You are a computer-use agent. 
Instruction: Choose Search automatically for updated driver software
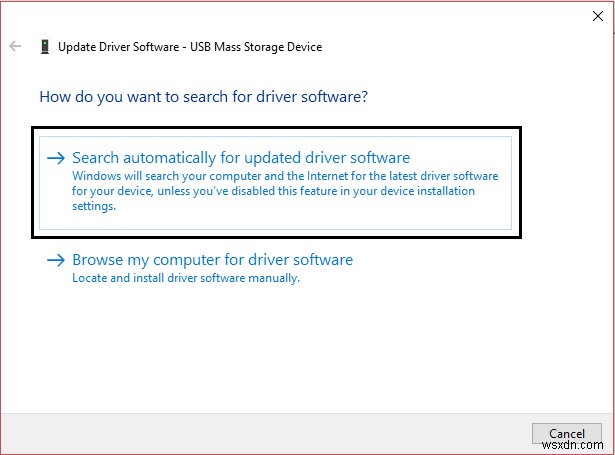(275, 183)
